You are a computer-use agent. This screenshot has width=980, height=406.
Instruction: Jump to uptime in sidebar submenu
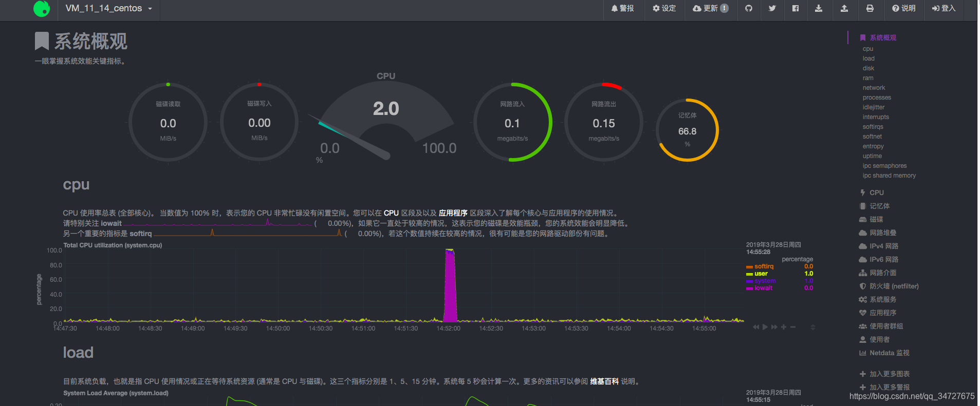pos(872,156)
